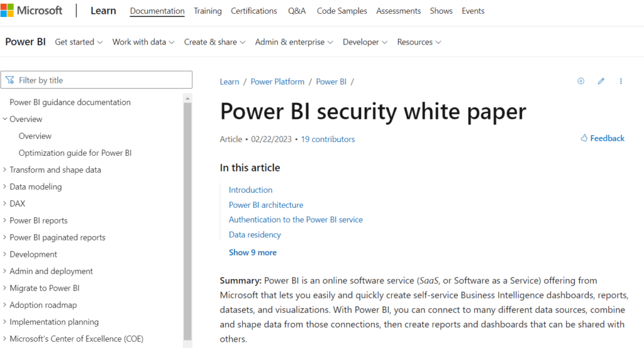Click the Feedback thumbs-up icon
This screenshot has width=644, height=348.
(584, 138)
